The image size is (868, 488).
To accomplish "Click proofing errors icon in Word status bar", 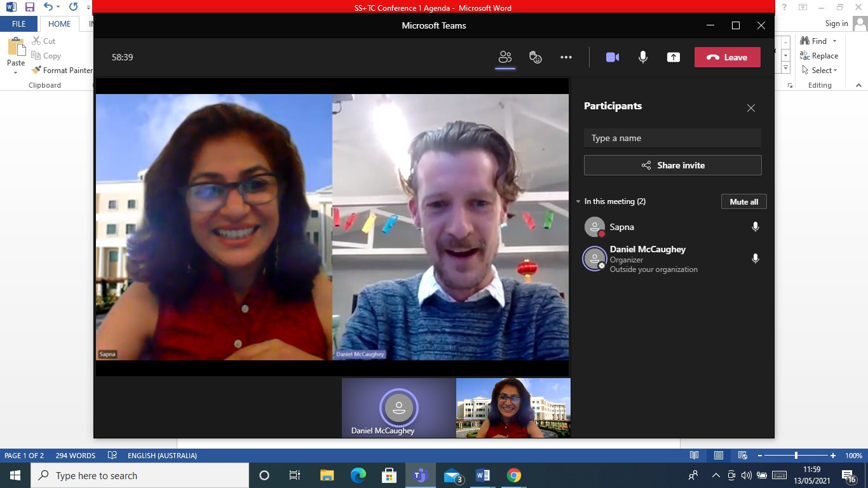I will pyautogui.click(x=112, y=456).
